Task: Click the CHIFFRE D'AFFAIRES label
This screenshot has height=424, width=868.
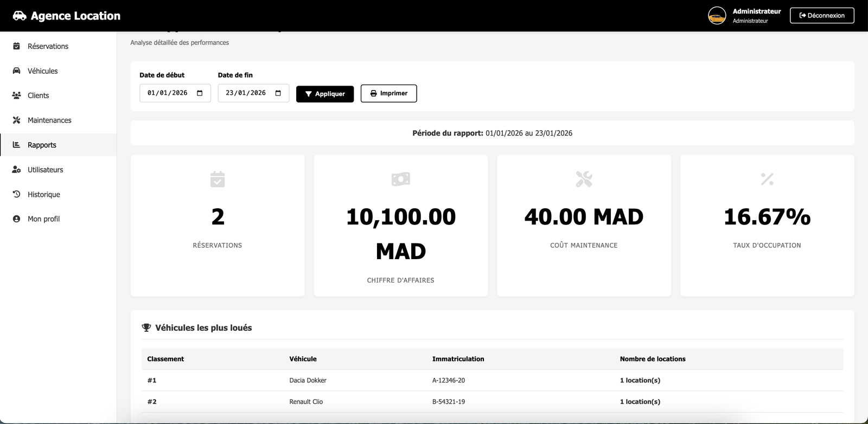Action: click(x=400, y=280)
